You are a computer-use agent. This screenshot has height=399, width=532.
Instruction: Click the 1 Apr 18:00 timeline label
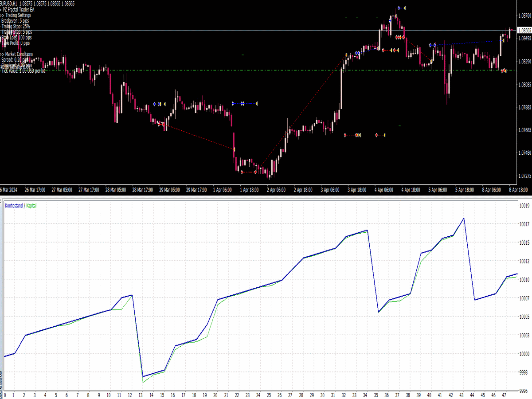point(250,190)
